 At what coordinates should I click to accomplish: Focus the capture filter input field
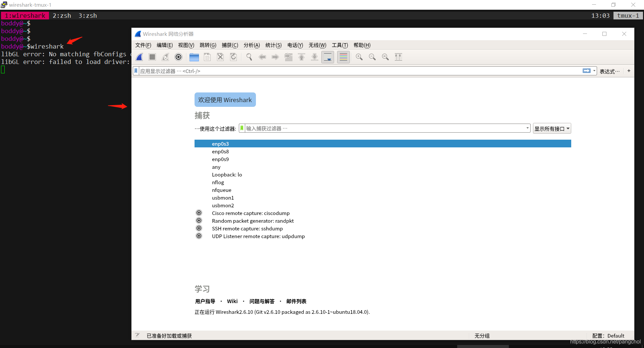[385, 128]
